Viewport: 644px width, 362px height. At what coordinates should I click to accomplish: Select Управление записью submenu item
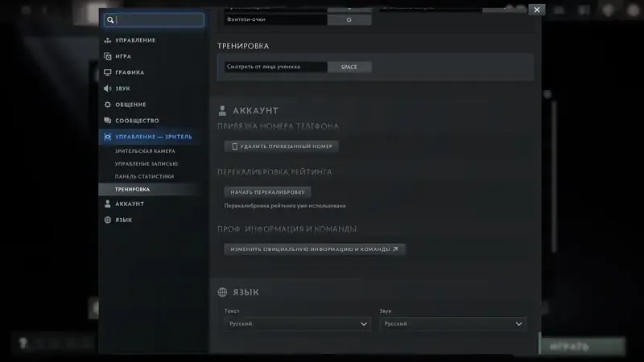tap(147, 164)
